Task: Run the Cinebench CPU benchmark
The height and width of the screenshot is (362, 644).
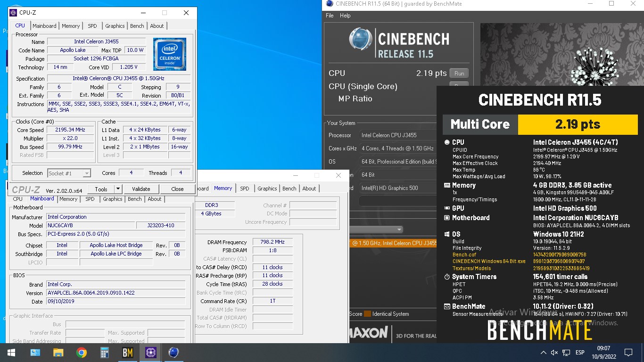Action: pyautogui.click(x=459, y=74)
